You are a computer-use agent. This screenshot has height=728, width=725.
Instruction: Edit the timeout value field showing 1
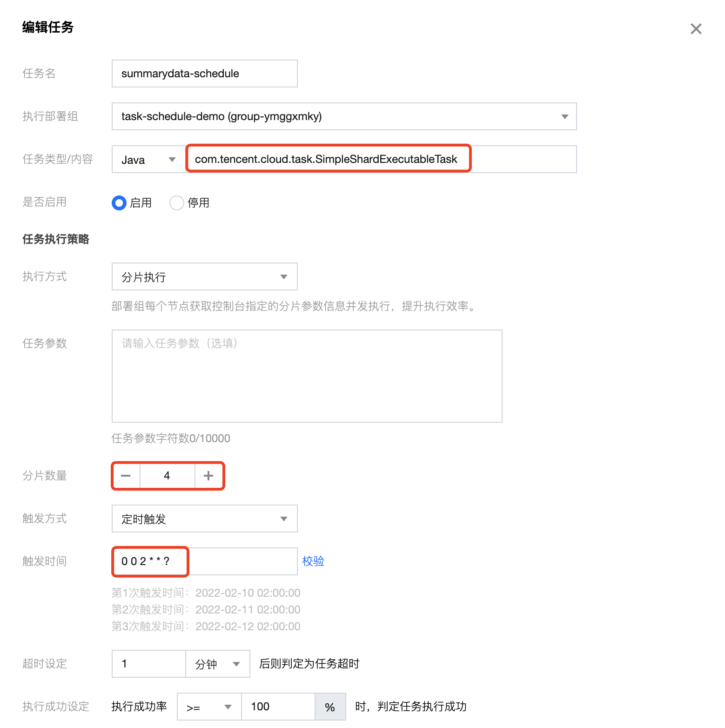click(148, 664)
